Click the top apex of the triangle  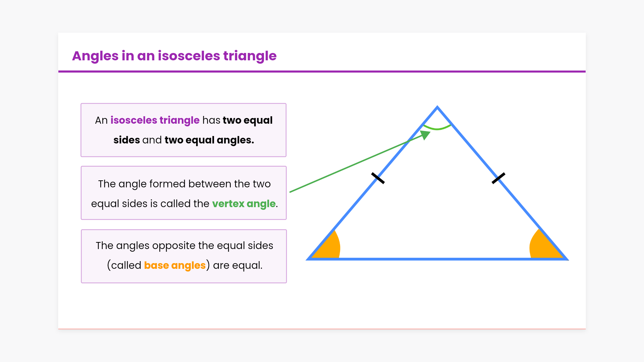(x=437, y=107)
